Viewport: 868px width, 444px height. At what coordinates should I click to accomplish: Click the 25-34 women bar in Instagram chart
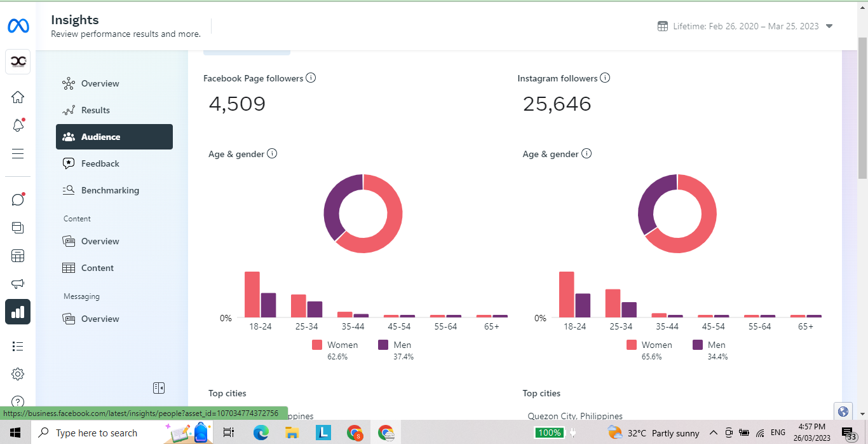(x=613, y=303)
